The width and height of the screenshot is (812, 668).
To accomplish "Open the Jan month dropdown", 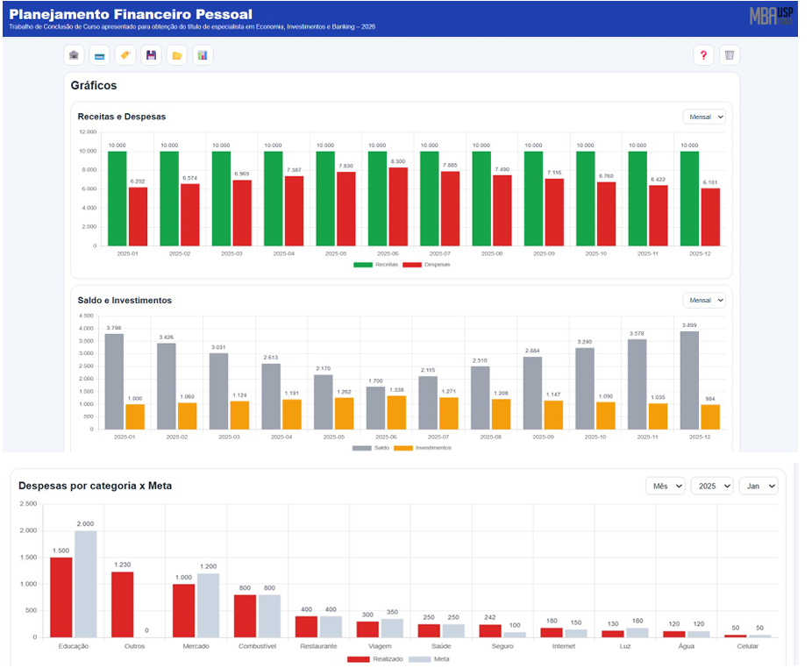I will pyautogui.click(x=759, y=487).
